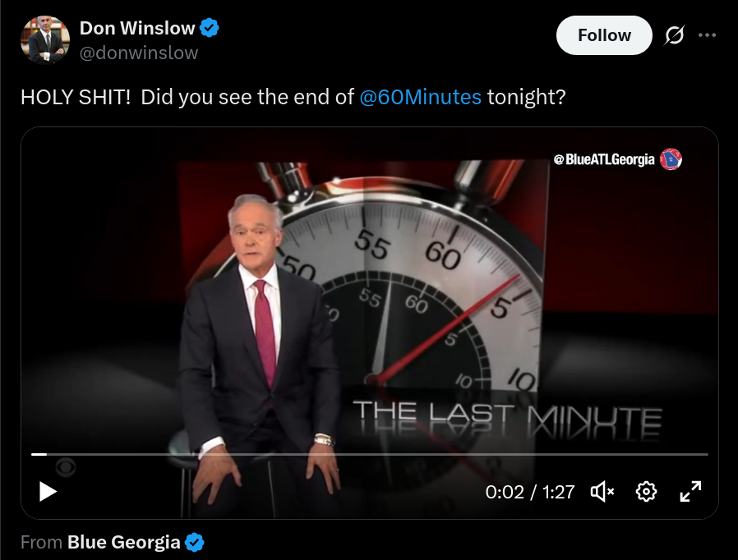This screenshot has height=560, width=738.
Task: Click the CBS eye logo in video
Action: point(66,467)
